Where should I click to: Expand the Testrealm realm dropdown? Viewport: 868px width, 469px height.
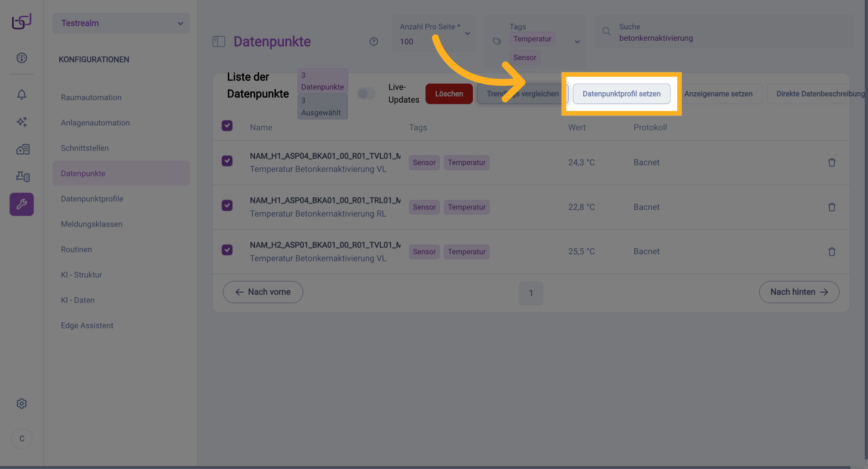point(121,23)
